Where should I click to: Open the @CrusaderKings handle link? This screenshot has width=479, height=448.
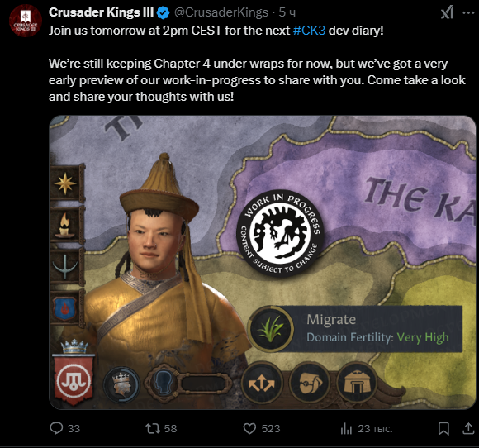coord(221,12)
